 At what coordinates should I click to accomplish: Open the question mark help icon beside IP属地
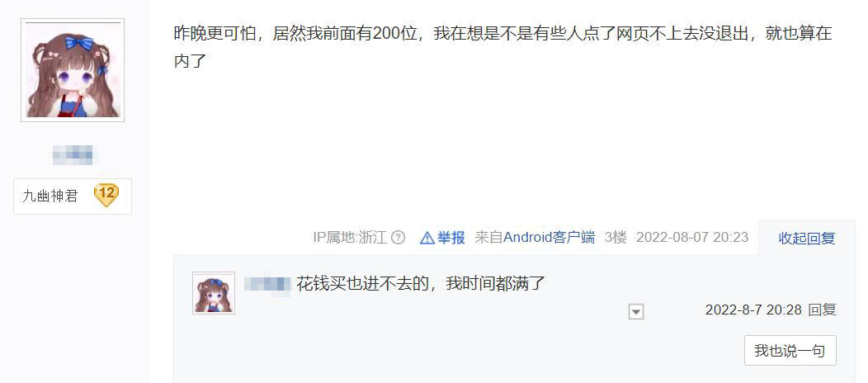click(398, 238)
